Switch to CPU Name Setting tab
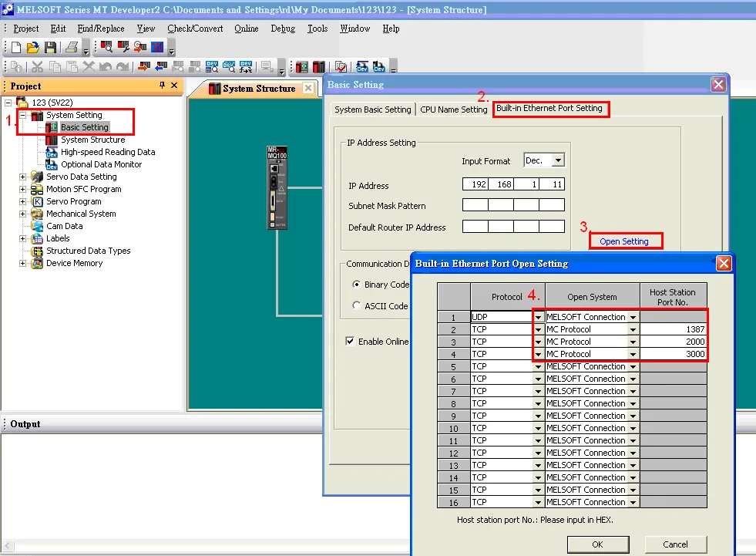The width and height of the screenshot is (756, 556). (x=454, y=110)
